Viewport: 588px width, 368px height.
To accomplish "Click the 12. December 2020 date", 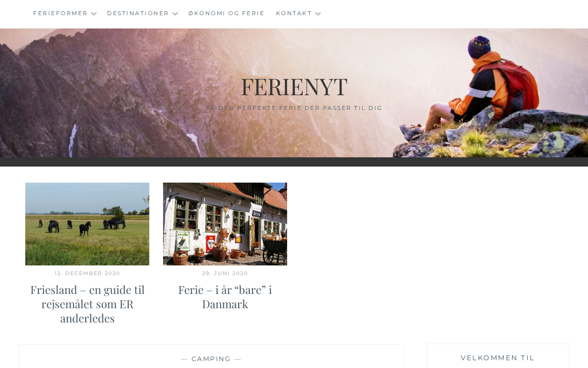I will tap(87, 273).
